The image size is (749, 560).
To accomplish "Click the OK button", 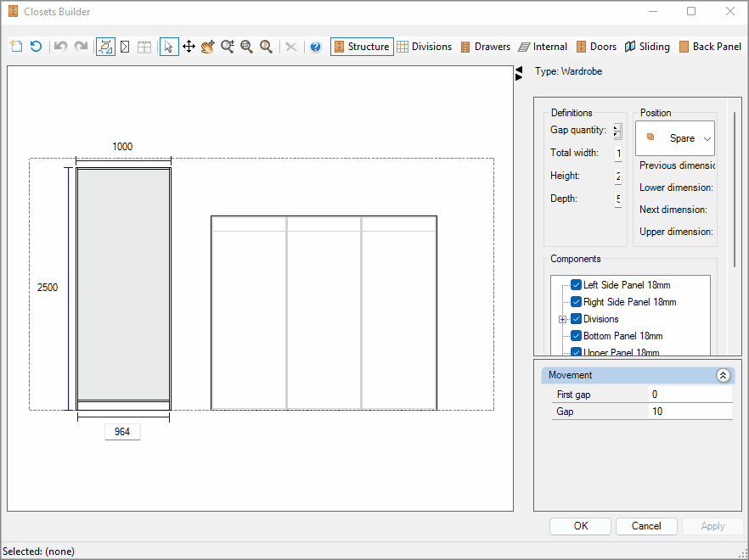I will [x=580, y=526].
